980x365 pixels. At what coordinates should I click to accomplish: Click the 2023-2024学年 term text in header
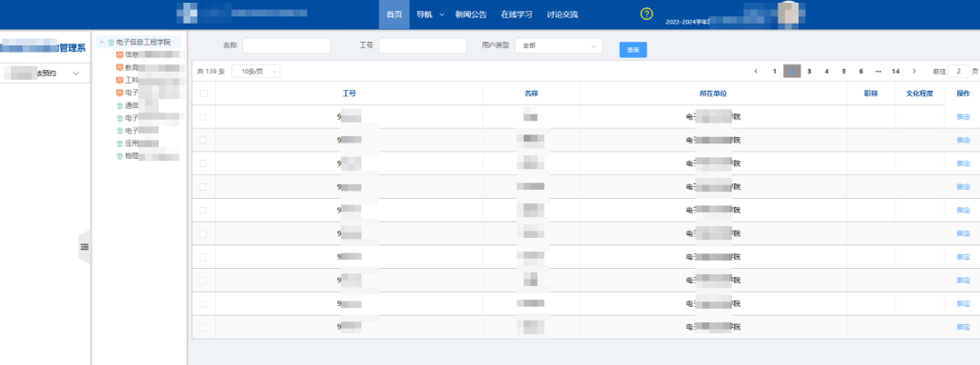[687, 21]
